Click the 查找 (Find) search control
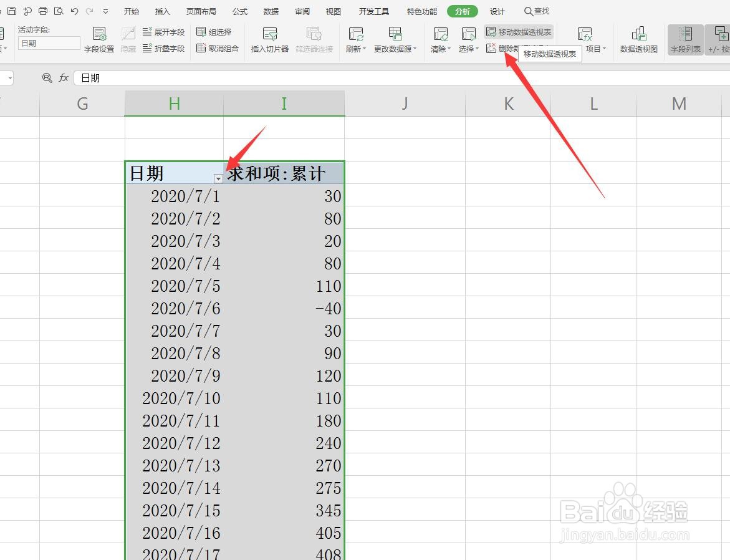This screenshot has width=730, height=560. point(536,11)
